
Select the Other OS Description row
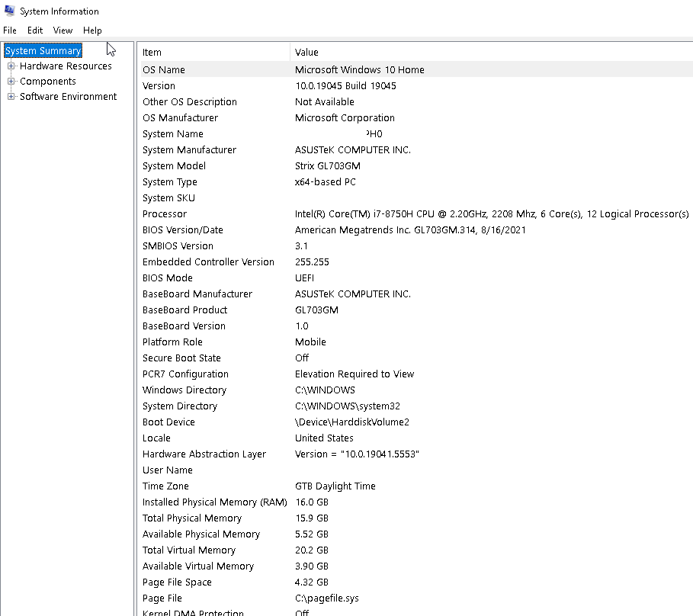[417, 102]
